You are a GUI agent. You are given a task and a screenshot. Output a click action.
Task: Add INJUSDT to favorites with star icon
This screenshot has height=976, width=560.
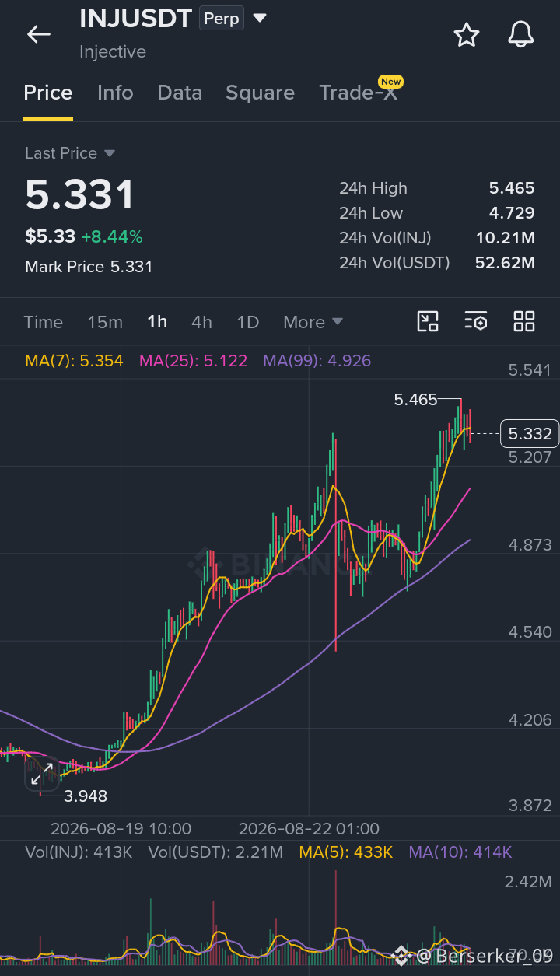[466, 34]
